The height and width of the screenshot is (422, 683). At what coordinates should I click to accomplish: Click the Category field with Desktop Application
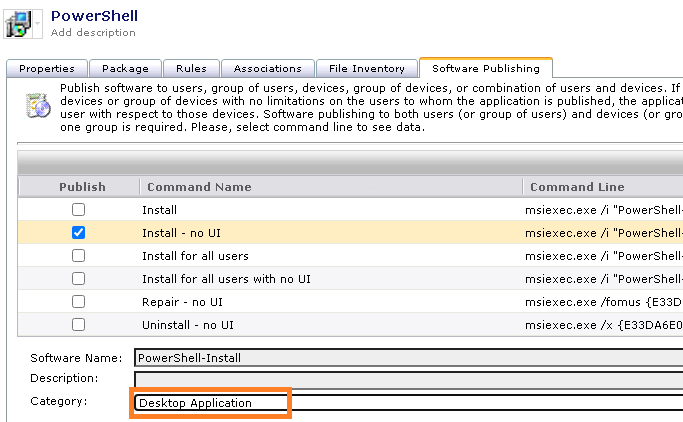pyautogui.click(x=211, y=403)
